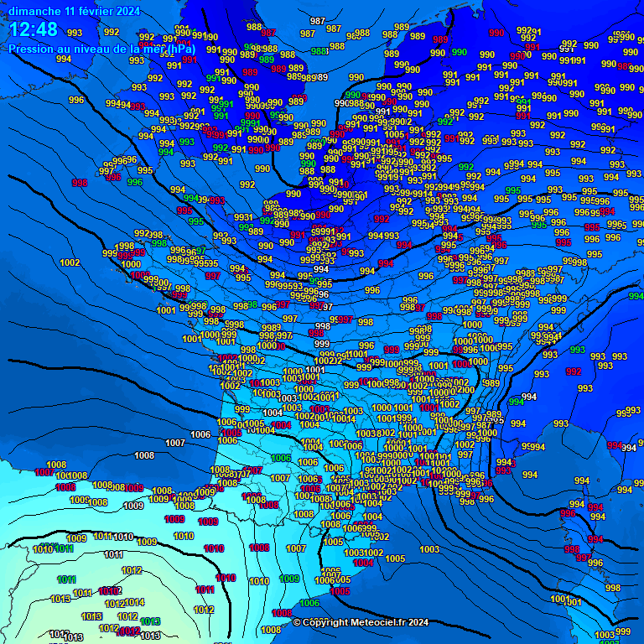Select the red 998 value on far-left Atlantic

tap(80, 182)
